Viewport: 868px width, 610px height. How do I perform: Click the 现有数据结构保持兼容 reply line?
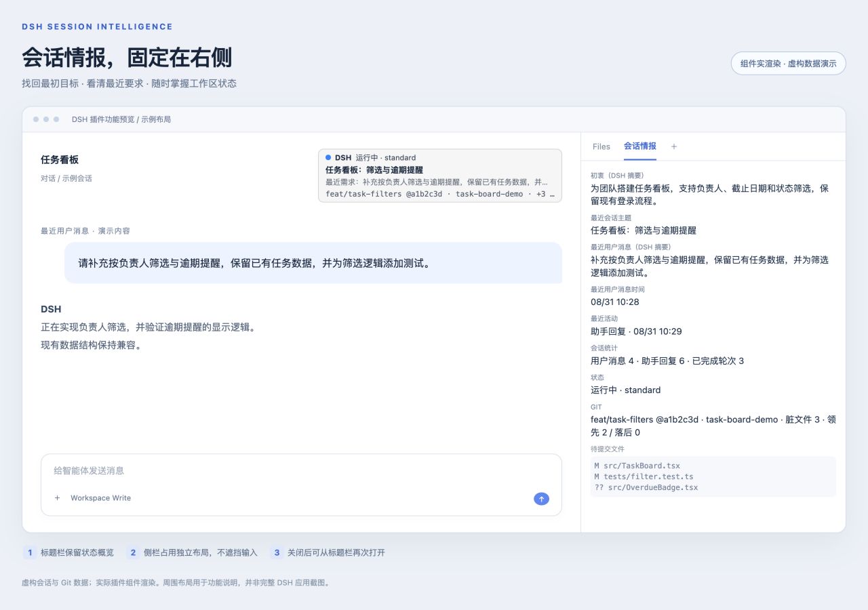tap(91, 345)
